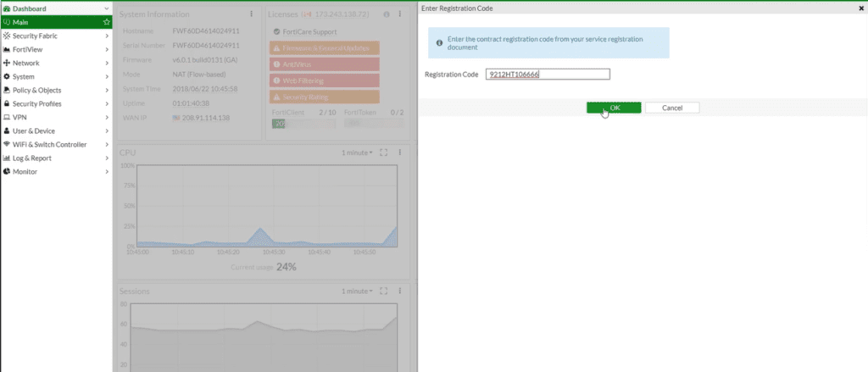Click the VPN laptop icon

pyautogui.click(x=7, y=117)
